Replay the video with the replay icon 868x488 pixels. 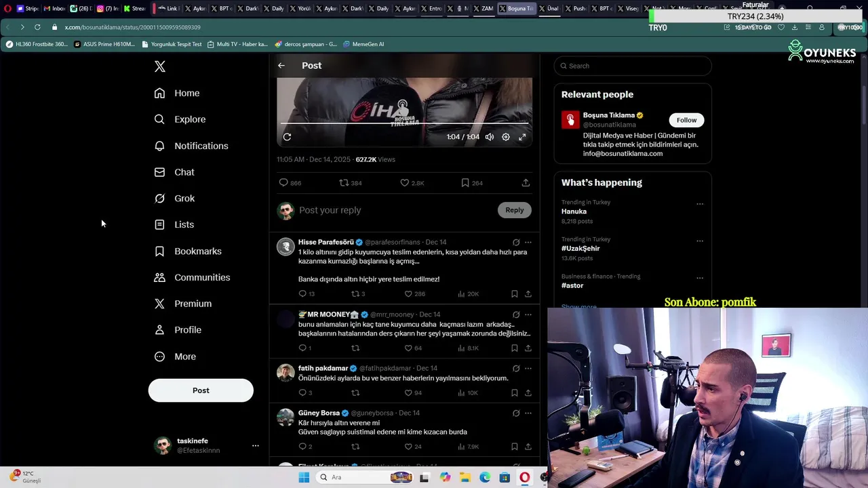coord(287,137)
